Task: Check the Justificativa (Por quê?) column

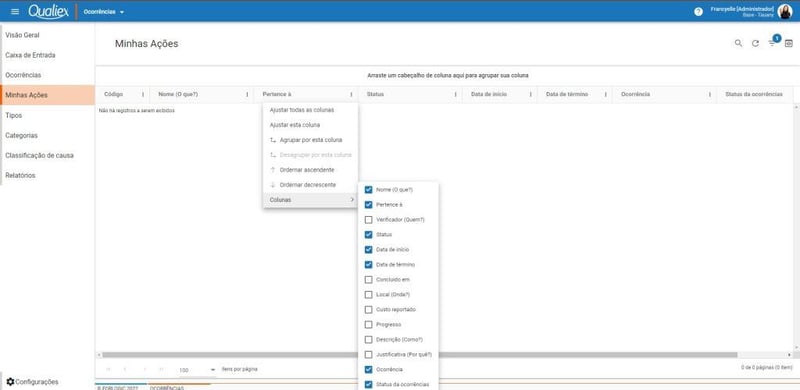Action: tap(368, 354)
